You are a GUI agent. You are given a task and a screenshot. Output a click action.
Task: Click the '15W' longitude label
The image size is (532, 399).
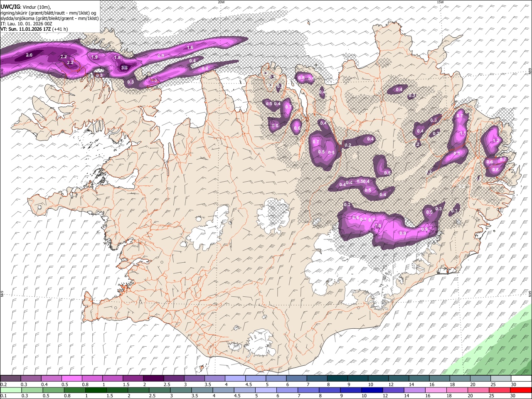[441, 2]
